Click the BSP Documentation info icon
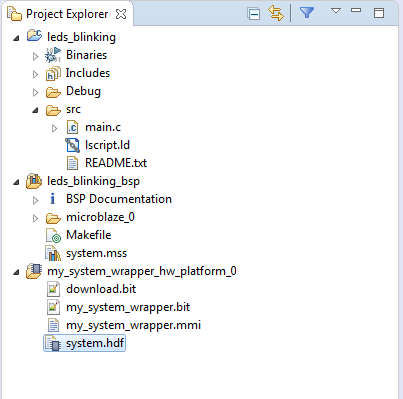This screenshot has width=403, height=399. click(52, 199)
